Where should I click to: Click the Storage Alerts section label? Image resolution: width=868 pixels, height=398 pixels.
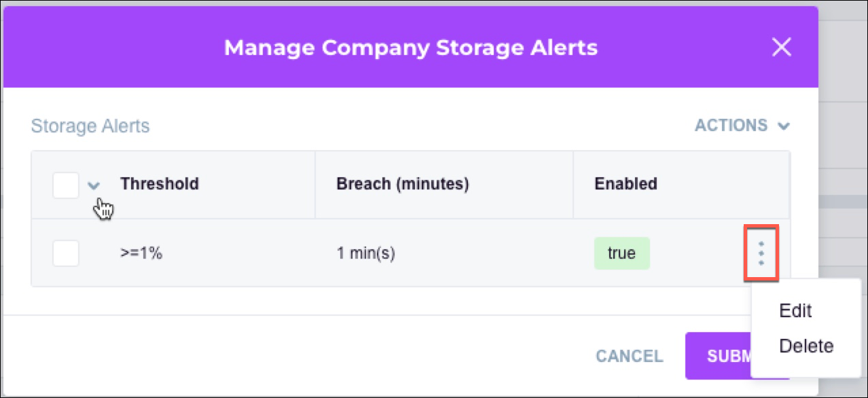pos(90,126)
